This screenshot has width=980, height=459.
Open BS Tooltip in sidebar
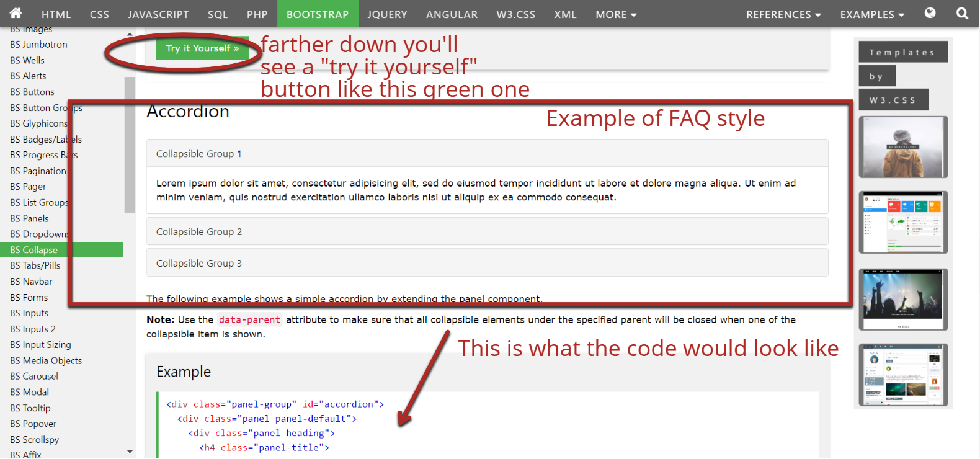pos(30,408)
